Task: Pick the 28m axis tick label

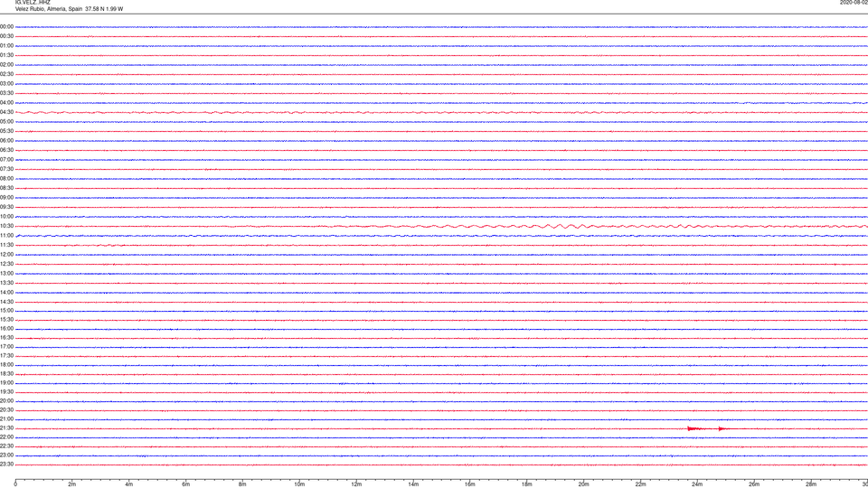Action: (x=811, y=484)
